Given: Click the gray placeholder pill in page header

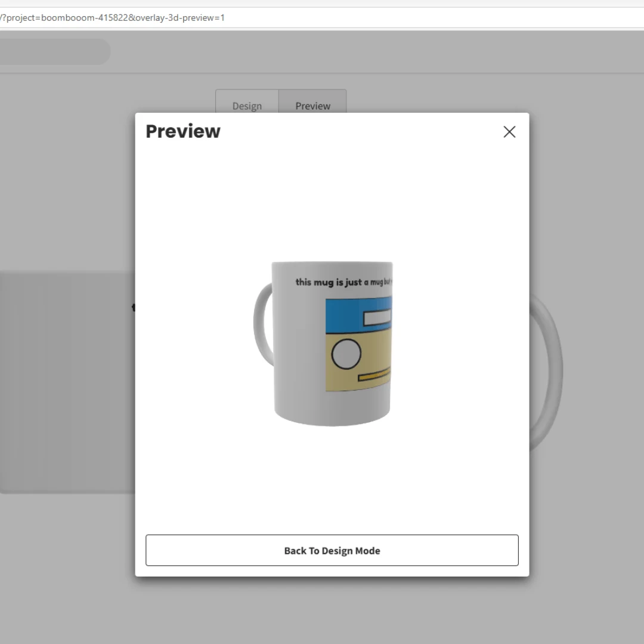Looking at the screenshot, I should [x=54, y=52].
